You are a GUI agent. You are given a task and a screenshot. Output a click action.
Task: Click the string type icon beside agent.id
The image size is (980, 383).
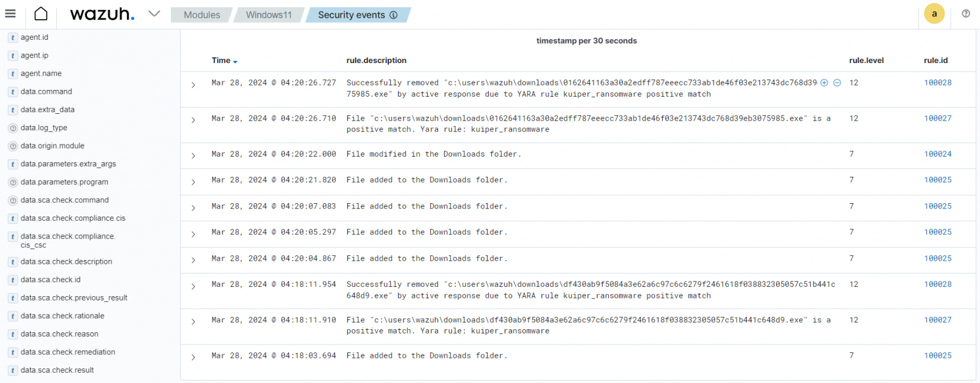pos(12,37)
